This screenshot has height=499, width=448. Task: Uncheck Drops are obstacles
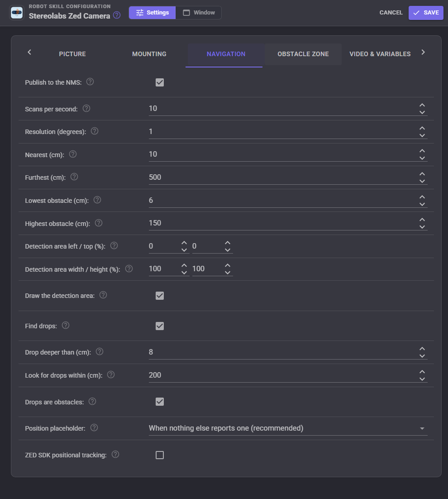[160, 402]
